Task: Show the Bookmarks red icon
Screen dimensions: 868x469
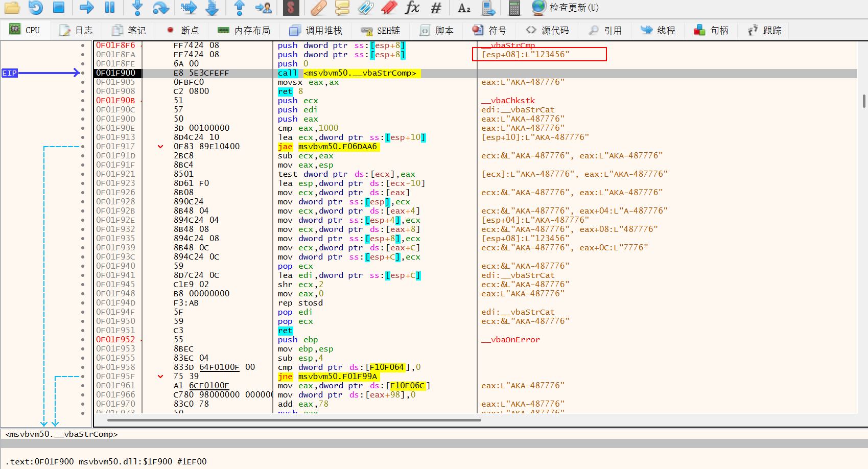Action: (x=389, y=7)
